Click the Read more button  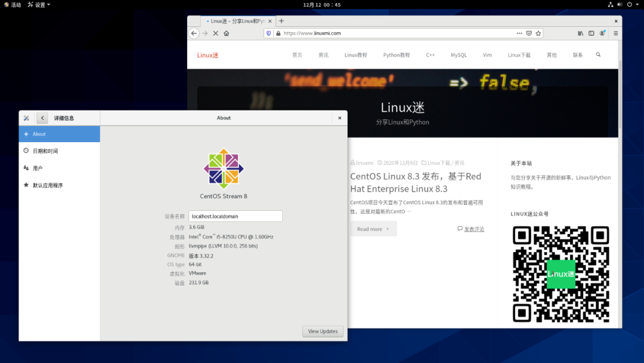[x=373, y=229]
